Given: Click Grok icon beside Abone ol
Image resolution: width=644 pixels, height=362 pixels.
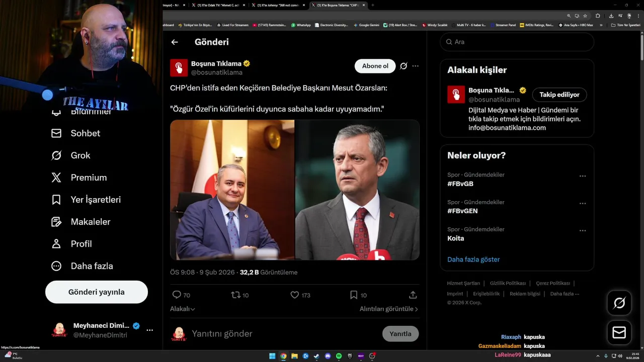Looking at the screenshot, I should coord(404,66).
